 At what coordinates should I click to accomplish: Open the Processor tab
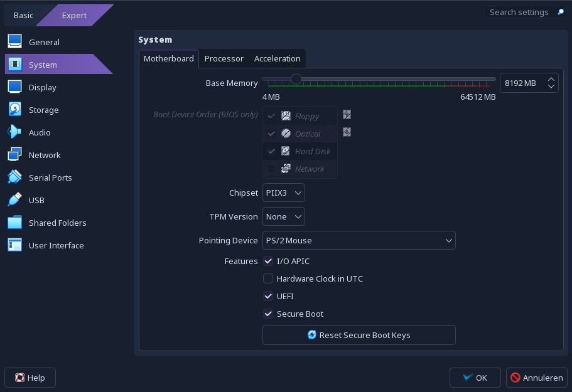(x=224, y=59)
